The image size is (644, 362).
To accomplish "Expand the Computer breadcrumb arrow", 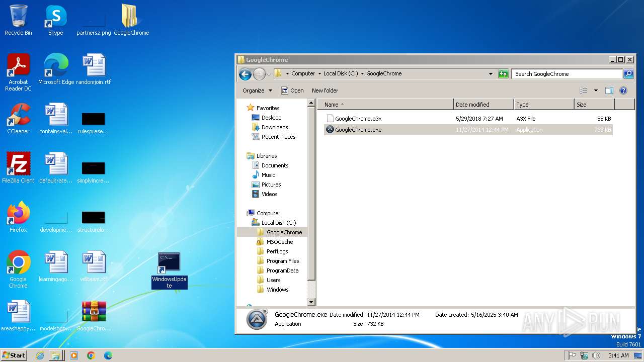I will (319, 73).
